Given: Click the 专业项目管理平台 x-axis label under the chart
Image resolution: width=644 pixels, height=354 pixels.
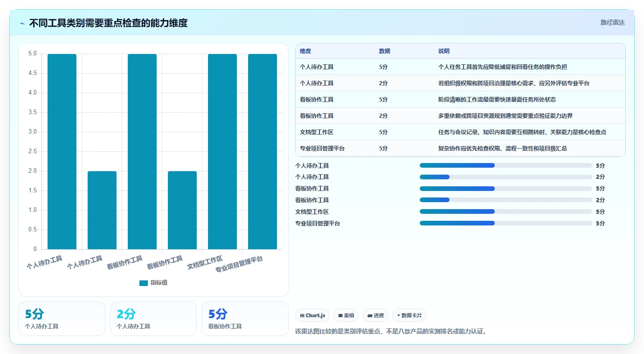Looking at the screenshot, I should pos(239,265).
